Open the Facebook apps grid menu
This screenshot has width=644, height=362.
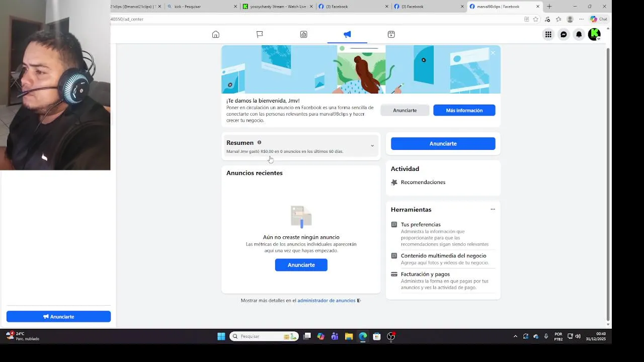548,34
